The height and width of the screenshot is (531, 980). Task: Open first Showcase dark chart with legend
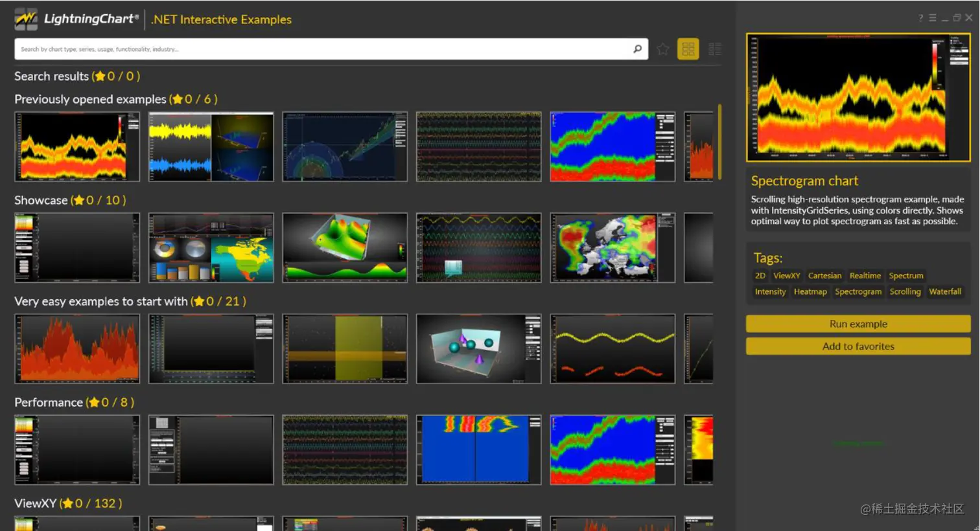click(x=77, y=247)
